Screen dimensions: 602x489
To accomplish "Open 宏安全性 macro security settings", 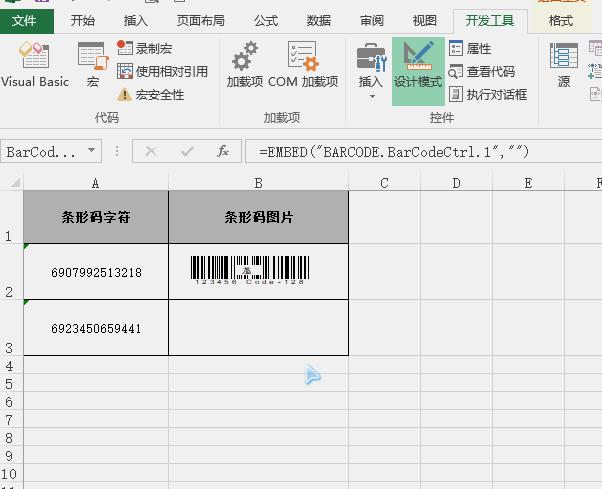I will tap(150, 94).
